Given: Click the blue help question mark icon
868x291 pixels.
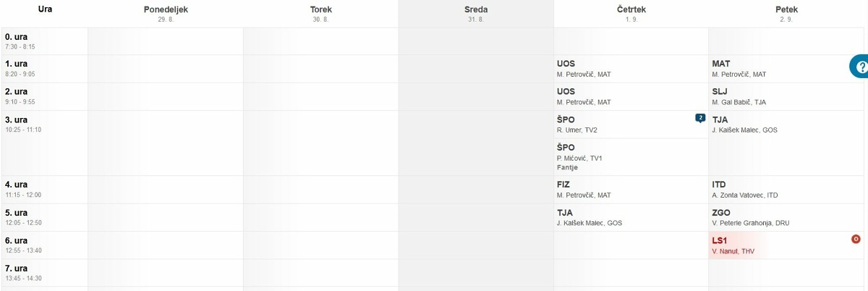Looking at the screenshot, I should pos(861,66).
